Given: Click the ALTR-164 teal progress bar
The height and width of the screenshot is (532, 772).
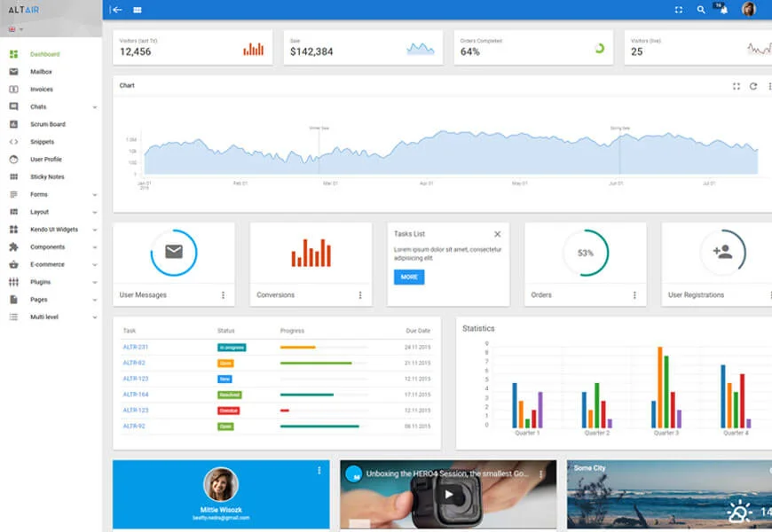Looking at the screenshot, I should coord(307,395).
